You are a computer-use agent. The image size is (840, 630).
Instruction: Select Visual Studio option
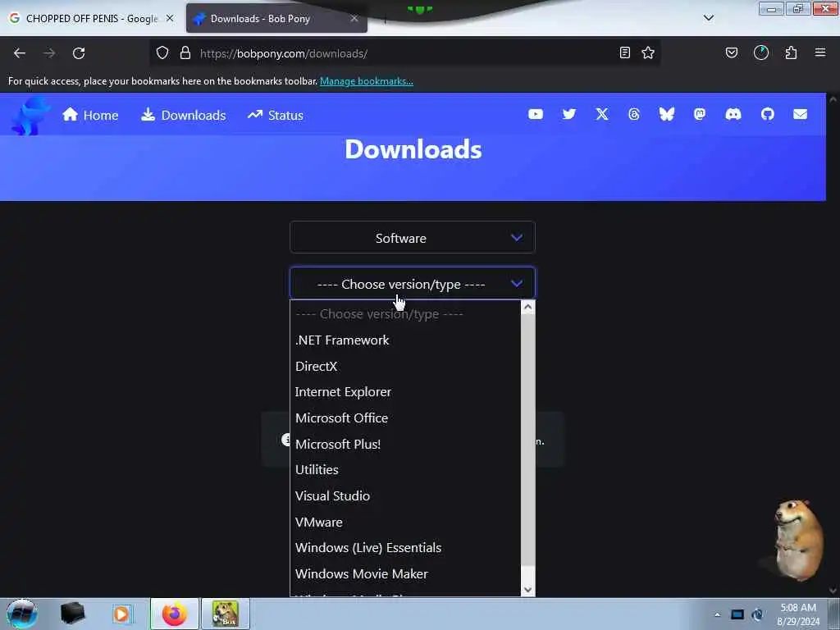(405, 496)
